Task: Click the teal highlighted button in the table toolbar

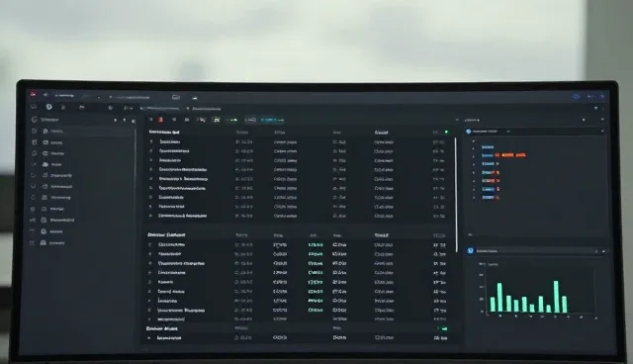Action: 272,120
